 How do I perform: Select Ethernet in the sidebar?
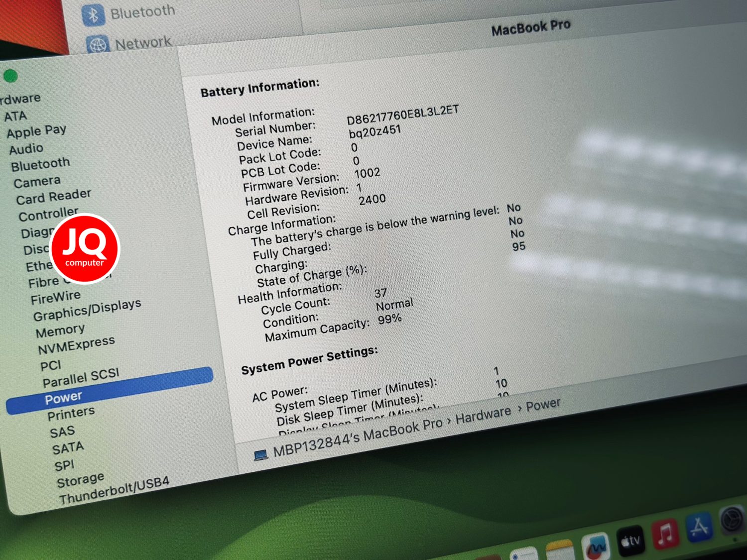[39, 267]
